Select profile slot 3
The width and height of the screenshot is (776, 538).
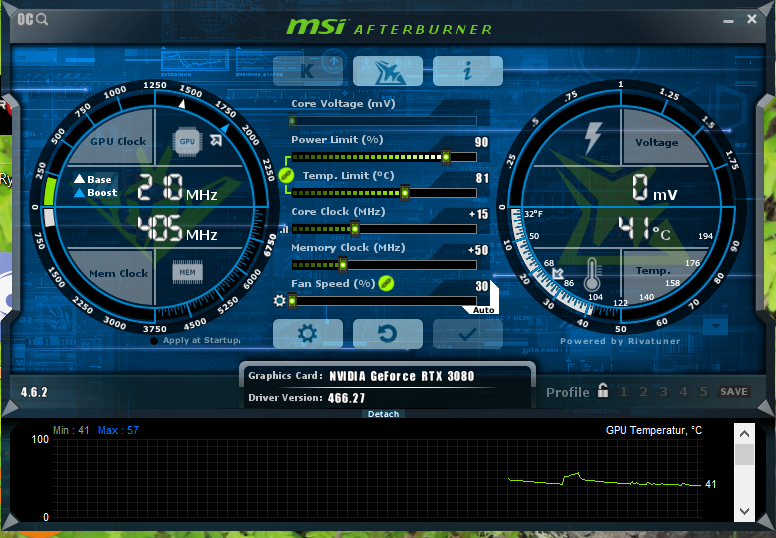click(663, 391)
